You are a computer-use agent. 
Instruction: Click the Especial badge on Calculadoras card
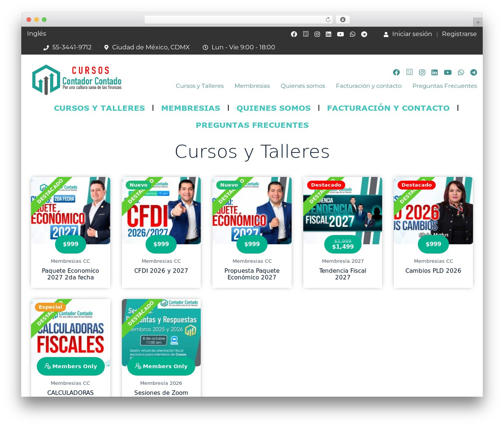point(50,307)
